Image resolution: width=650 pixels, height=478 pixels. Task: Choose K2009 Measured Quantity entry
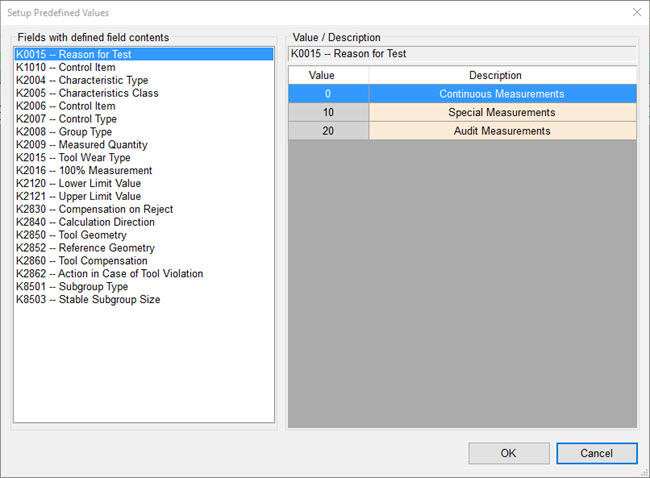click(x=81, y=145)
